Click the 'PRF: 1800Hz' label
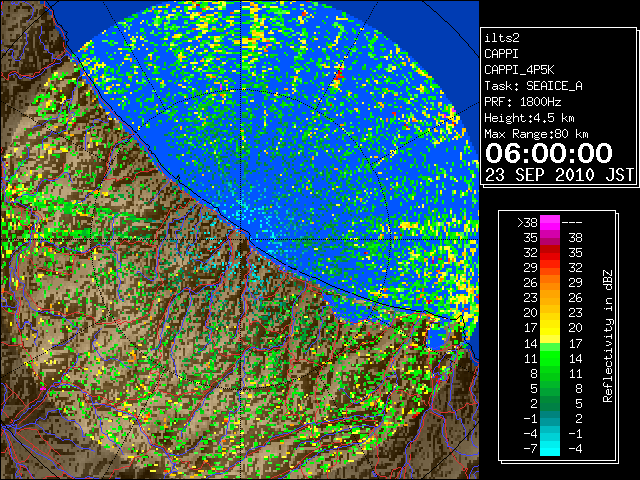The image size is (640, 480). click(523, 102)
